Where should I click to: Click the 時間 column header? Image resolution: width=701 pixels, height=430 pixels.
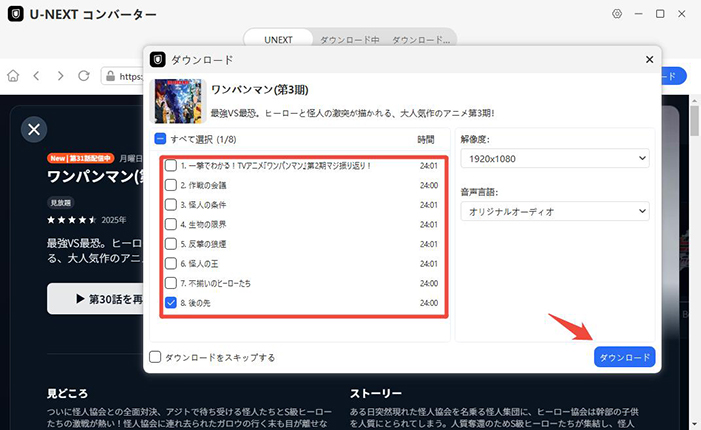coord(426,139)
